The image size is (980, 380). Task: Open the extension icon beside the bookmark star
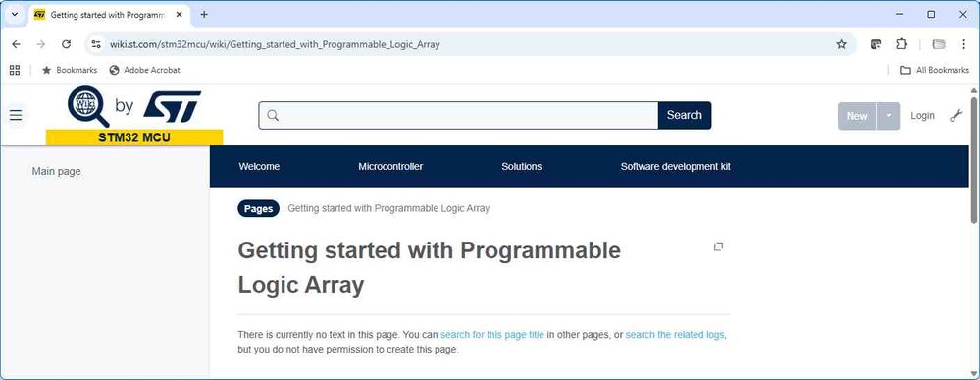click(876, 44)
